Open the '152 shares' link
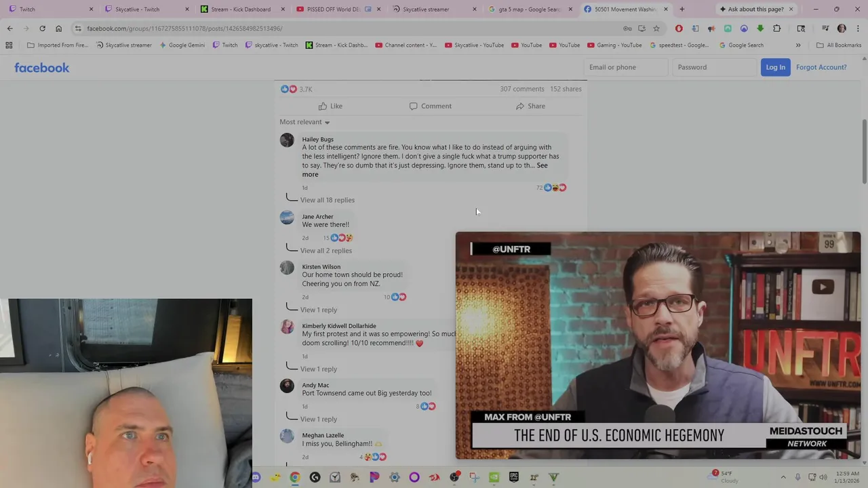 coord(566,89)
